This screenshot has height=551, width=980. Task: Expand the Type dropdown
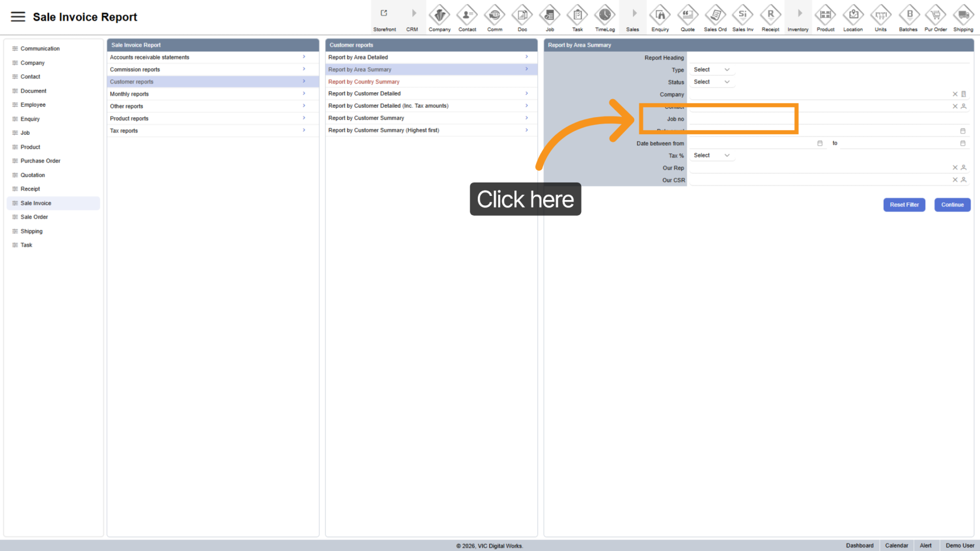tap(711, 70)
